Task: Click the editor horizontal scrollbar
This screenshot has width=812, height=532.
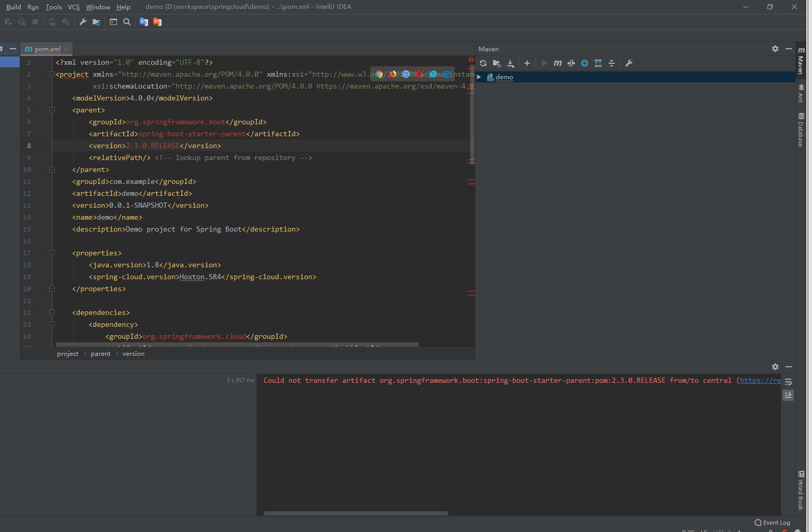Action: point(237,344)
